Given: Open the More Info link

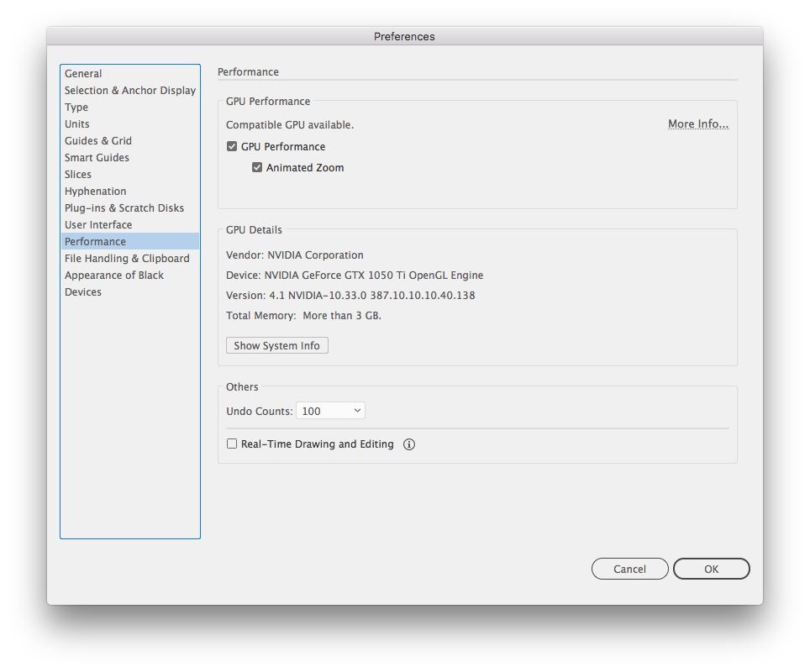Looking at the screenshot, I should point(697,123).
